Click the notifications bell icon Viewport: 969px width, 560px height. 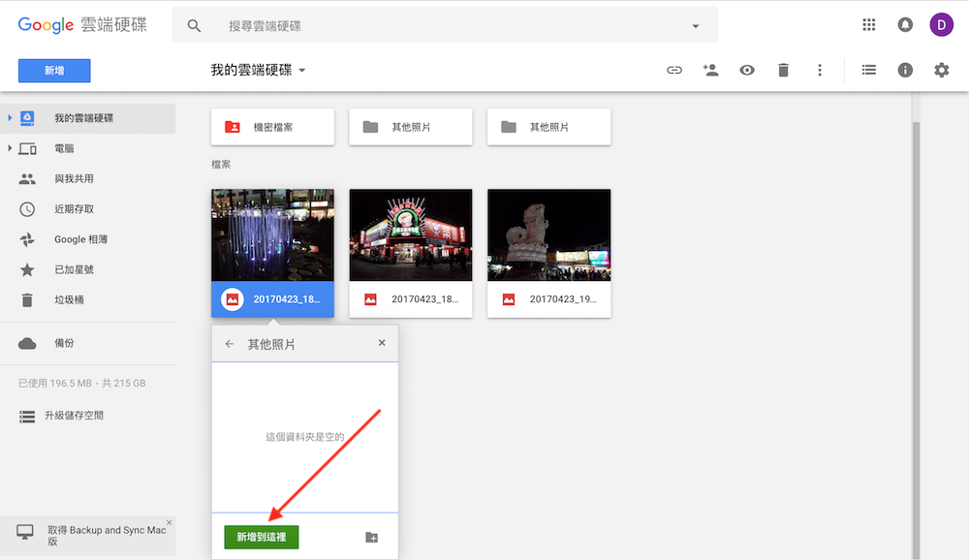(905, 25)
